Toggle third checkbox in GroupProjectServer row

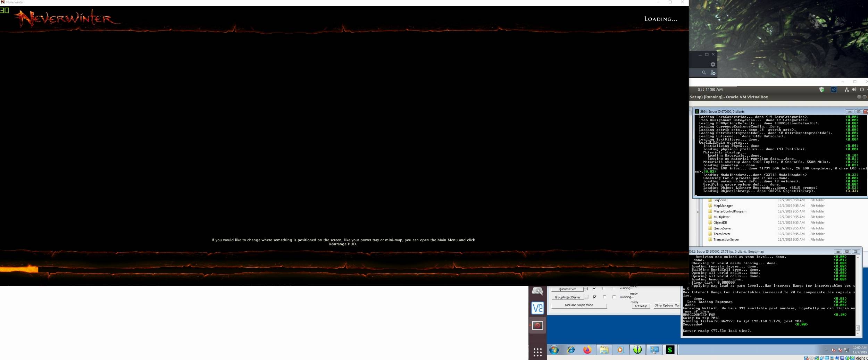[614, 297]
